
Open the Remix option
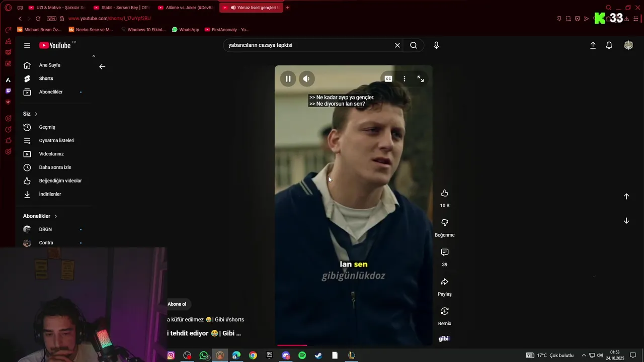(445, 312)
